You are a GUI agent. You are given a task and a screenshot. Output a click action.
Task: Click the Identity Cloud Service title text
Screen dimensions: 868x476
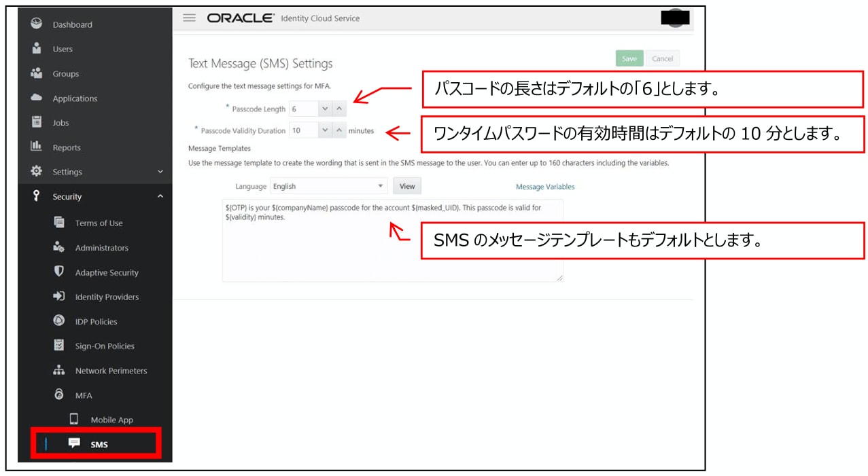[x=320, y=18]
